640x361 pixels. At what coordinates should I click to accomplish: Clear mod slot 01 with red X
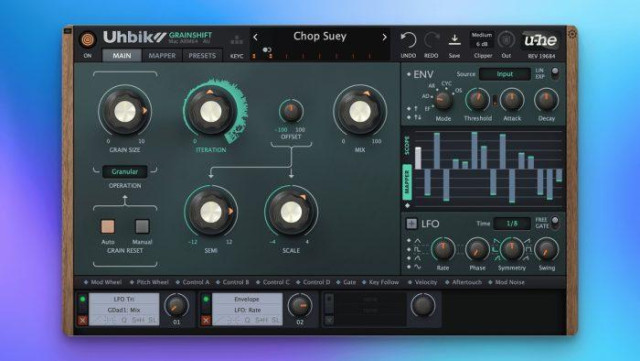click(82, 321)
